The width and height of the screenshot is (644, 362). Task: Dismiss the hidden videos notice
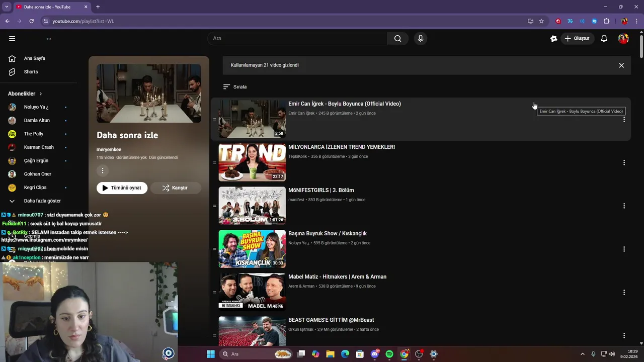pyautogui.click(x=621, y=65)
